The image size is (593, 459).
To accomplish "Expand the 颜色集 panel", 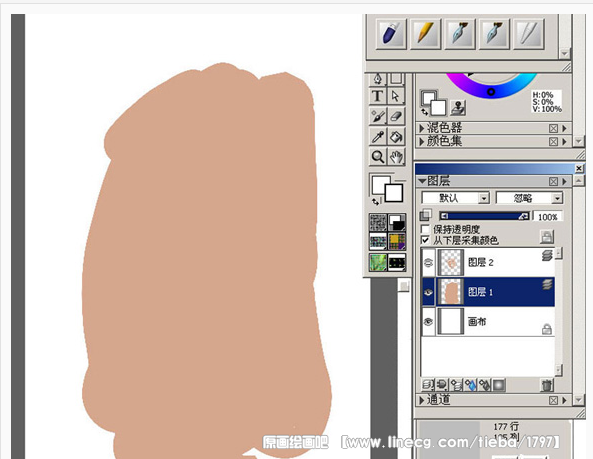I will click(422, 141).
